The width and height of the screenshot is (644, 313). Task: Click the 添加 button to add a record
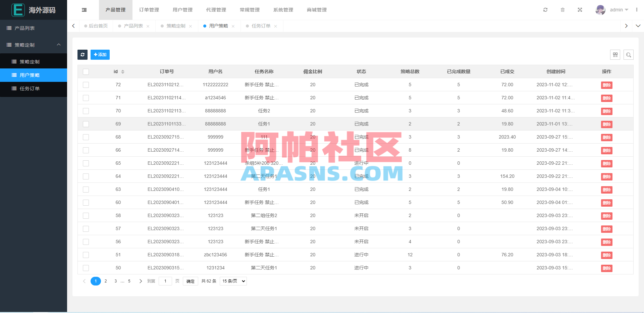[x=100, y=55]
